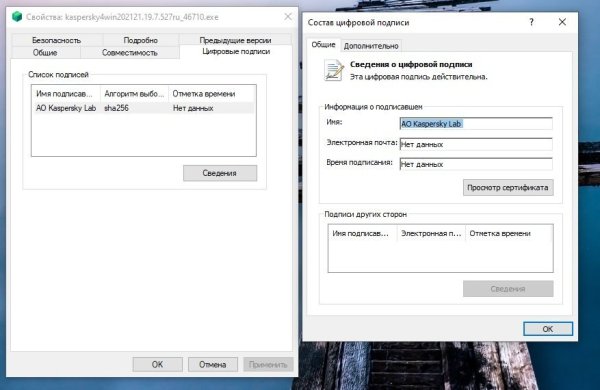Click the Сведения о цифровой подписи heading
The width and height of the screenshot is (600, 390).
coord(411,64)
